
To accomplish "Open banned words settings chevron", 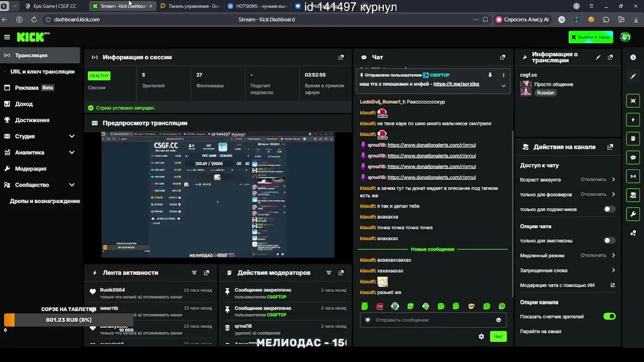I will click(x=613, y=270).
